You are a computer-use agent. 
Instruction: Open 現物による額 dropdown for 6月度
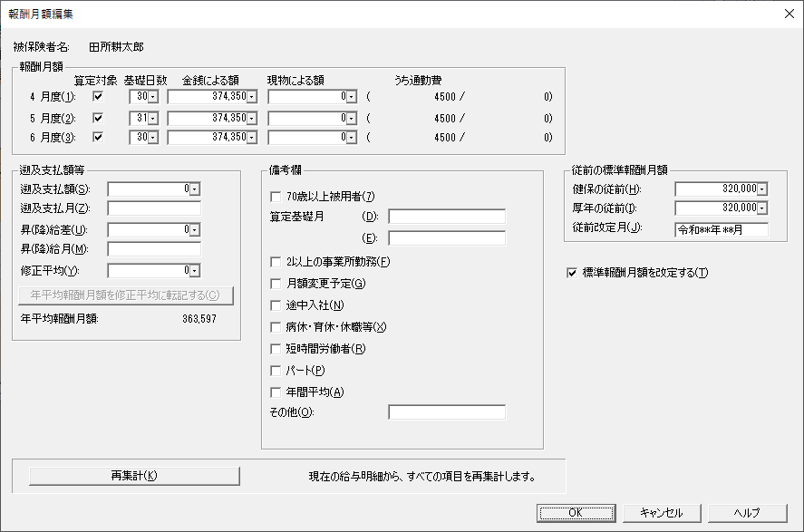point(351,138)
